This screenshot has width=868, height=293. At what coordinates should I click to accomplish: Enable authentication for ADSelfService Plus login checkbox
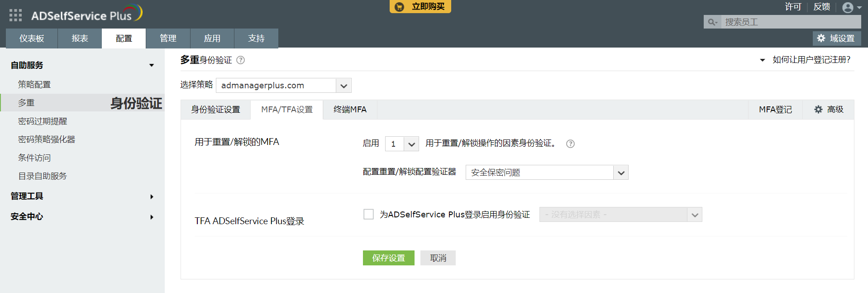[368, 214]
